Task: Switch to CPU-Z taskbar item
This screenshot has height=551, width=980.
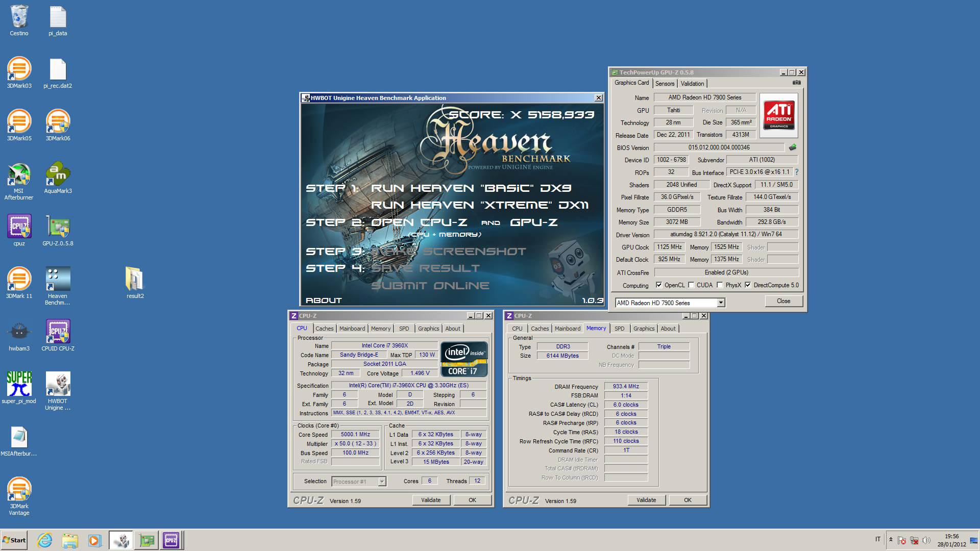Action: pyautogui.click(x=171, y=540)
